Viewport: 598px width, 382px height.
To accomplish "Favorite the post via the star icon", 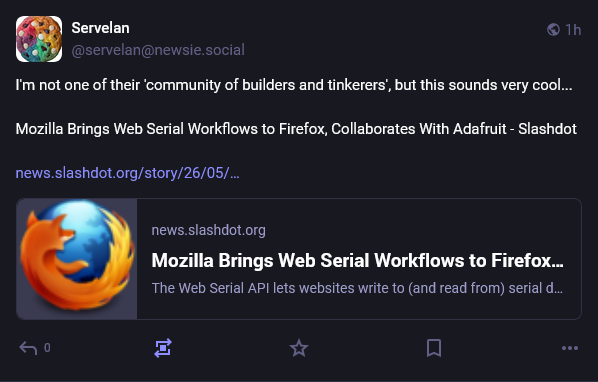I will point(299,348).
